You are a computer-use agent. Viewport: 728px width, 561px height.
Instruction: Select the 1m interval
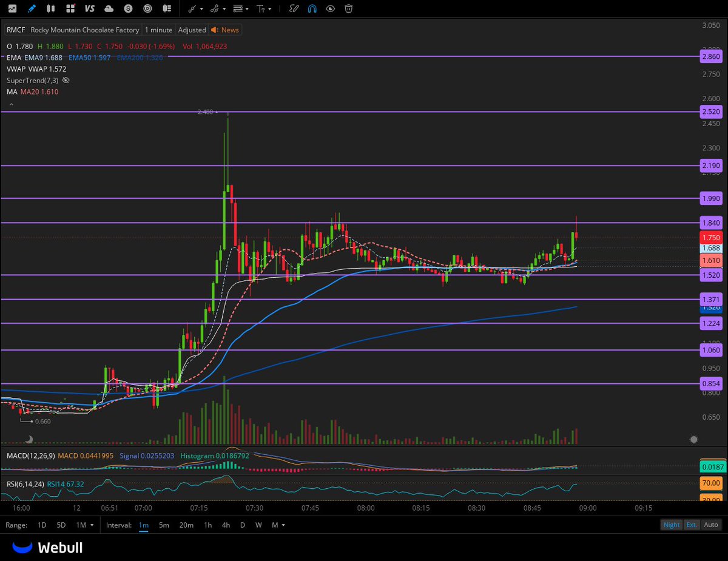[144, 525]
